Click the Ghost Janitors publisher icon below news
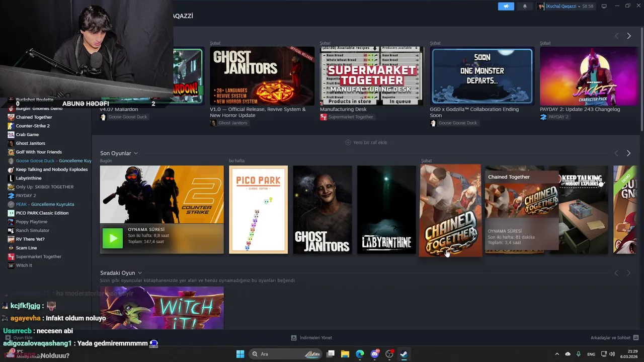The image size is (644, 362). coord(213,123)
